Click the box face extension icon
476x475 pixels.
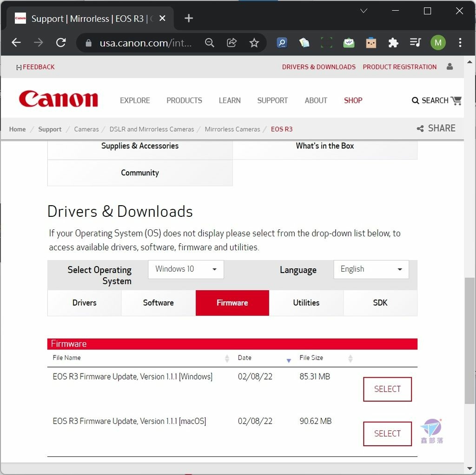pyautogui.click(x=371, y=43)
